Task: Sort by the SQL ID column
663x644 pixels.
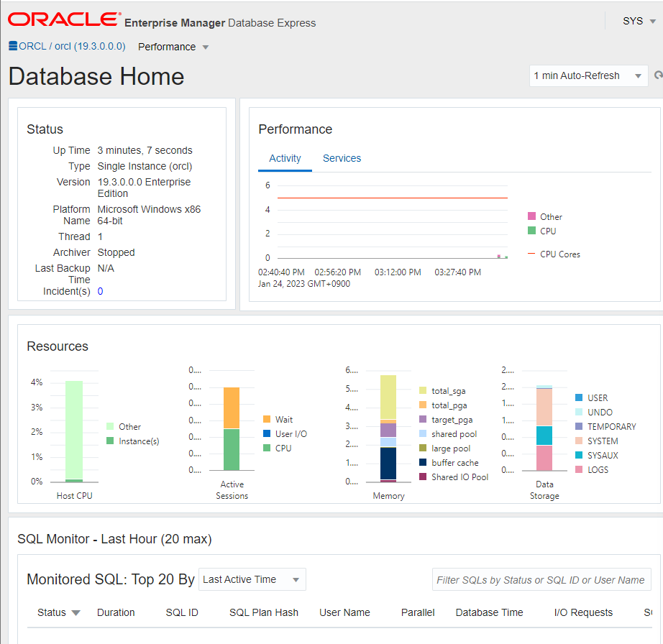Action: tap(182, 612)
